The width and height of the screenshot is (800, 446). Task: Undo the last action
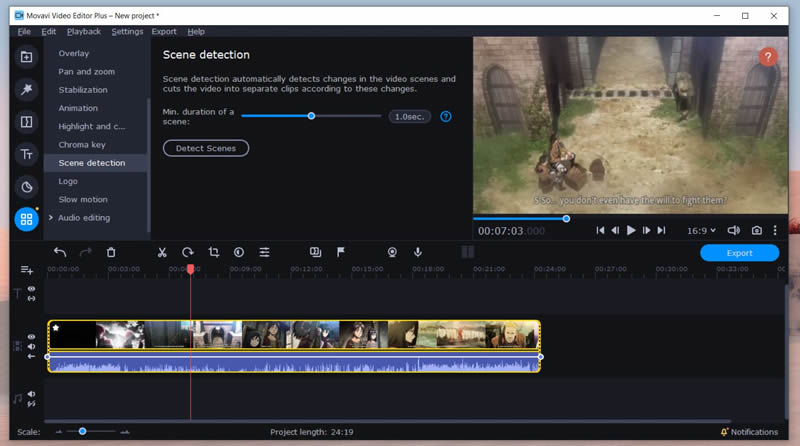click(x=60, y=252)
